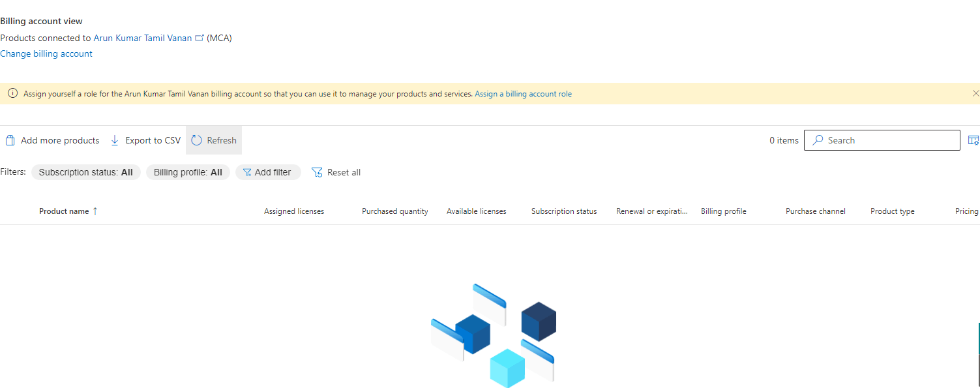
Task: Refresh the products list
Action: click(214, 140)
